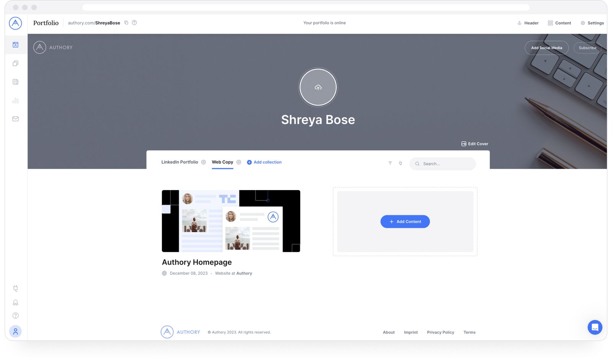This screenshot has height=364, width=612.
Task: Open the analytics bar chart icon
Action: pos(15,101)
